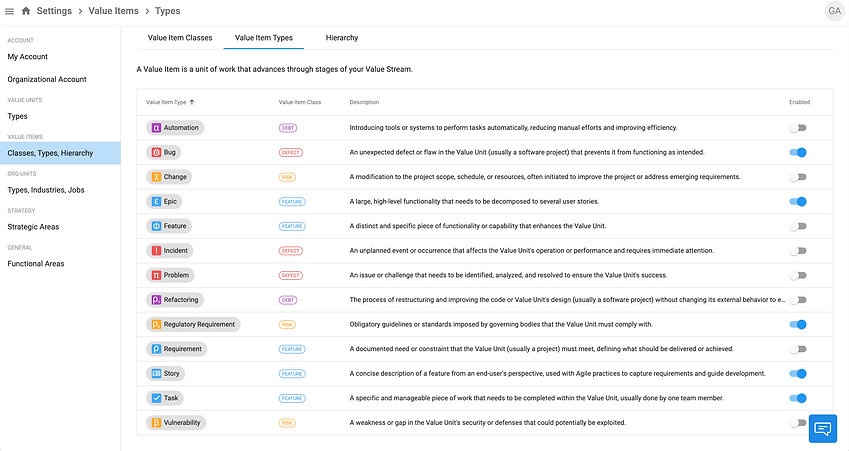The height and width of the screenshot is (451, 849).
Task: Click the FEATURE badge on Epic row
Action: click(292, 202)
